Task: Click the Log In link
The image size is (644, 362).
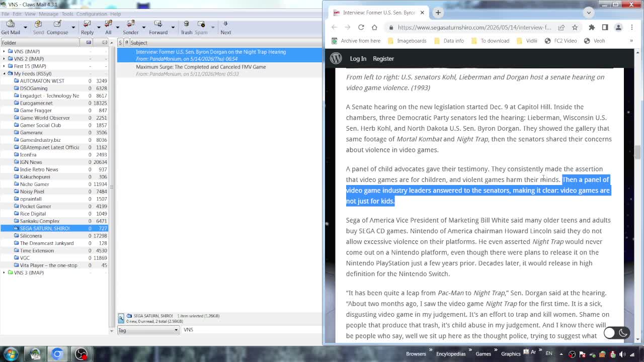Action: [358, 59]
